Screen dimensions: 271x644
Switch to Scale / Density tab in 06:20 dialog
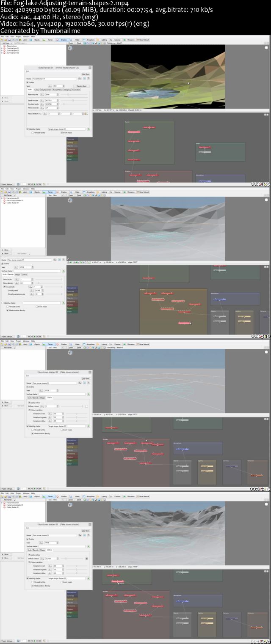[x=33, y=550]
